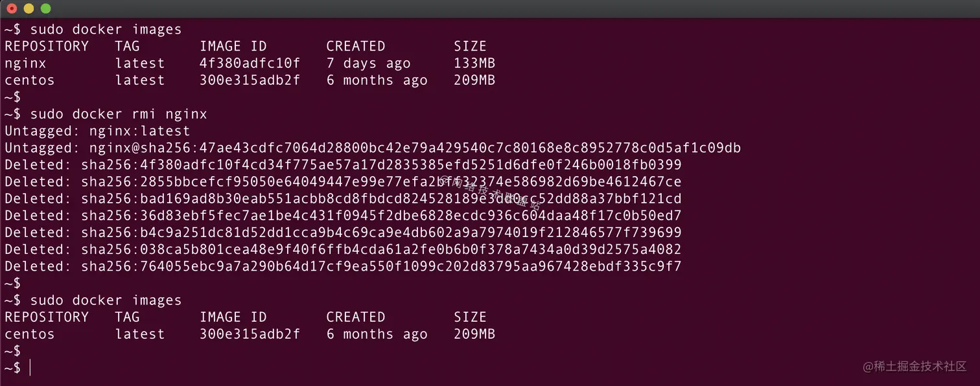This screenshot has width=980, height=386.
Task: Click 'nginx' in the repository list
Action: click(25, 63)
